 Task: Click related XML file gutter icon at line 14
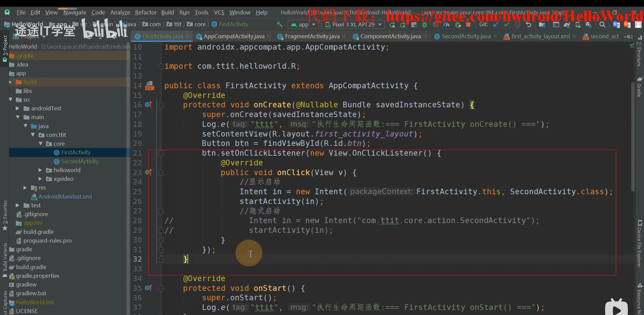149,86
